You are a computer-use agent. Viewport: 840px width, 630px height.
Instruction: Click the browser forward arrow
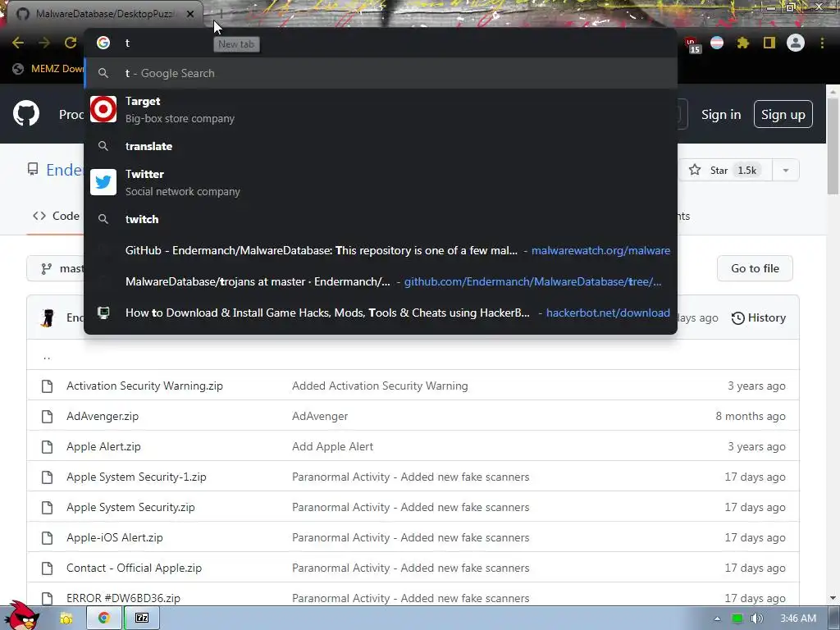pos(44,43)
